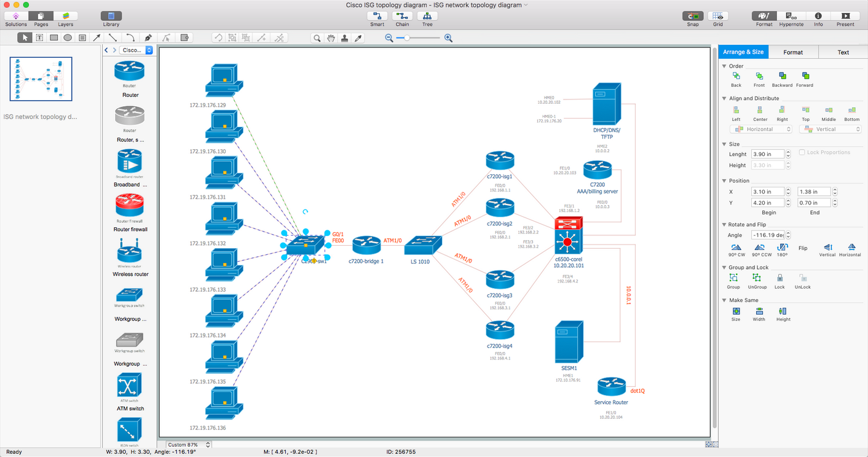Select the Chain connector mode

402,16
